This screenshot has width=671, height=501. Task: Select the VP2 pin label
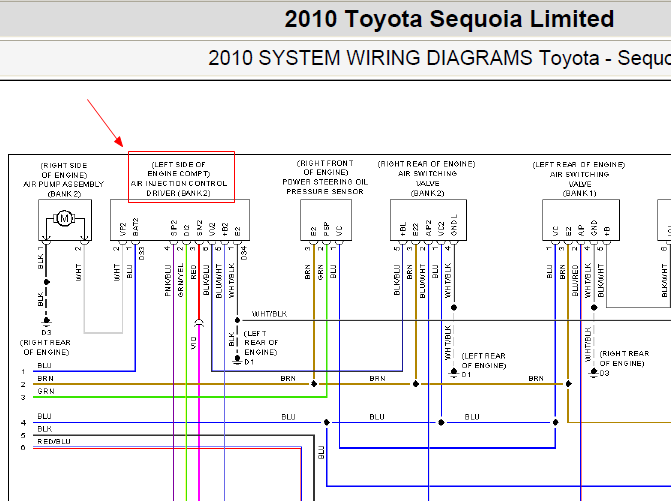pyautogui.click(x=123, y=229)
